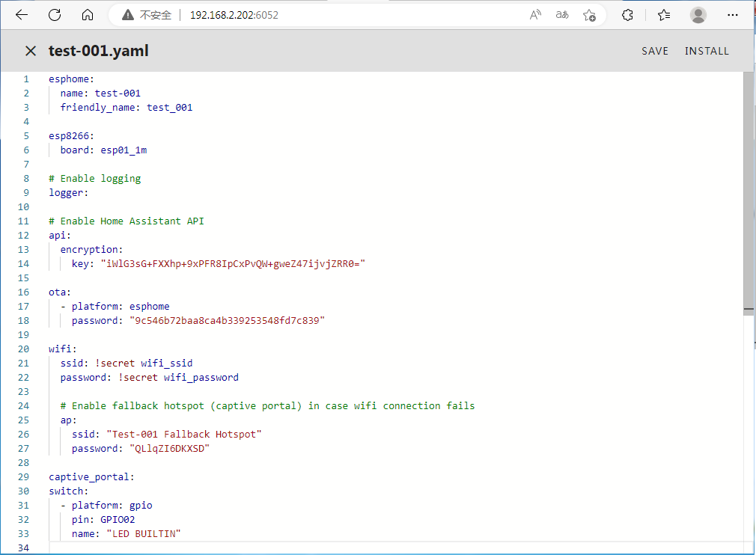
Task: Open the browser home page
Action: tap(88, 15)
